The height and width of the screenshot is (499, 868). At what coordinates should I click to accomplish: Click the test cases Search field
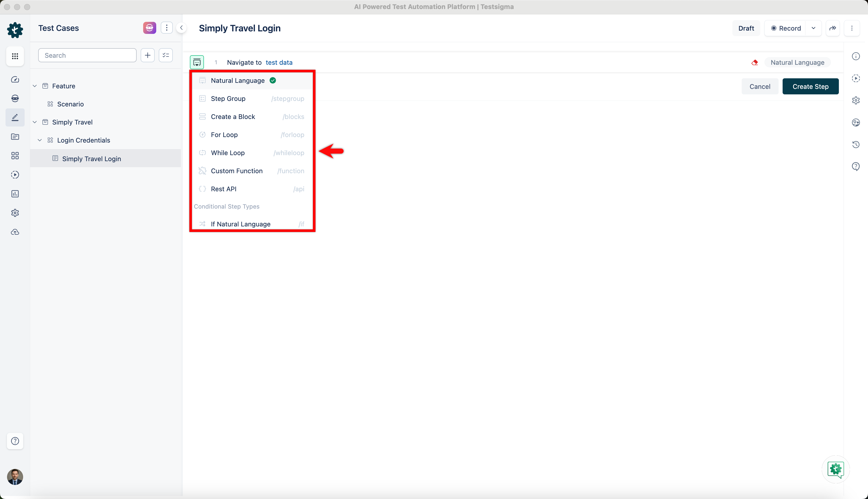tap(87, 55)
